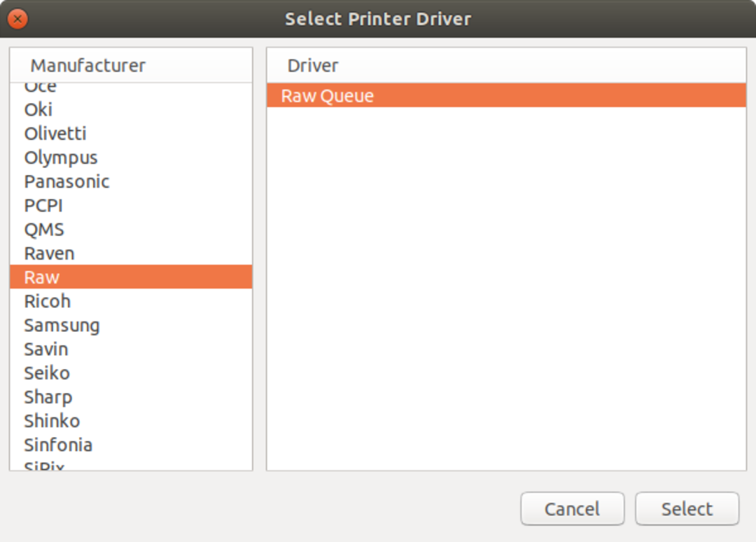Select Samsung in the manufacturer list
The image size is (756, 542).
pyautogui.click(x=62, y=326)
